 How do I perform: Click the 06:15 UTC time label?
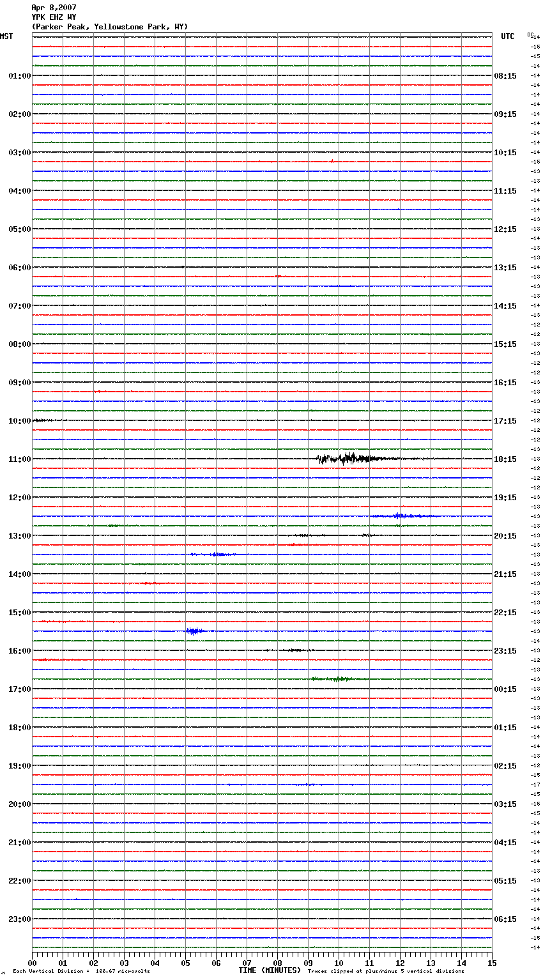click(x=505, y=919)
